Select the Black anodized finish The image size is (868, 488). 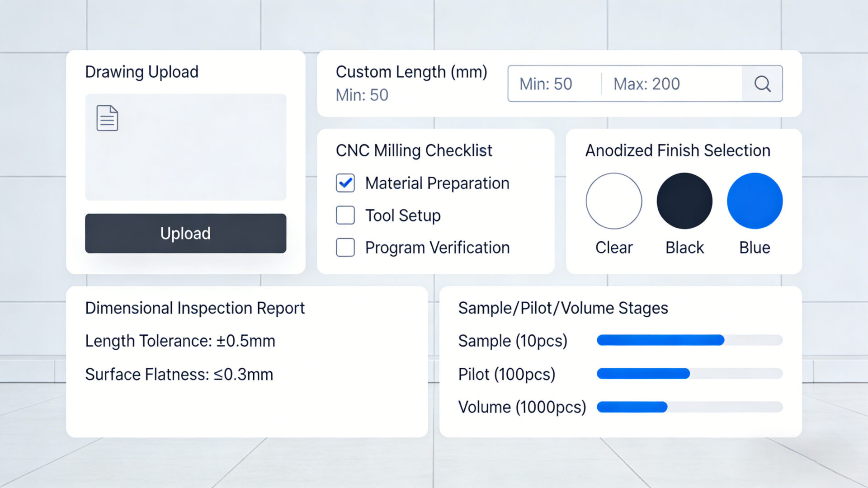click(684, 201)
